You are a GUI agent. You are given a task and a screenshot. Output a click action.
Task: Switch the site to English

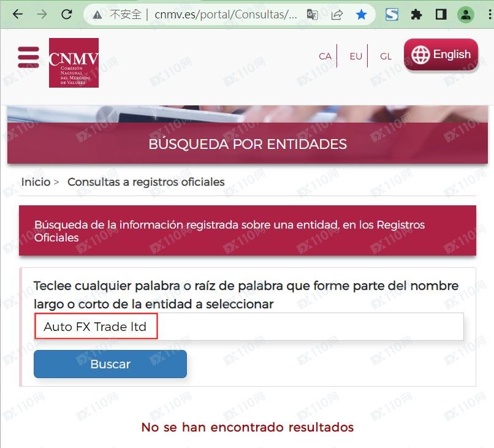pyautogui.click(x=441, y=55)
